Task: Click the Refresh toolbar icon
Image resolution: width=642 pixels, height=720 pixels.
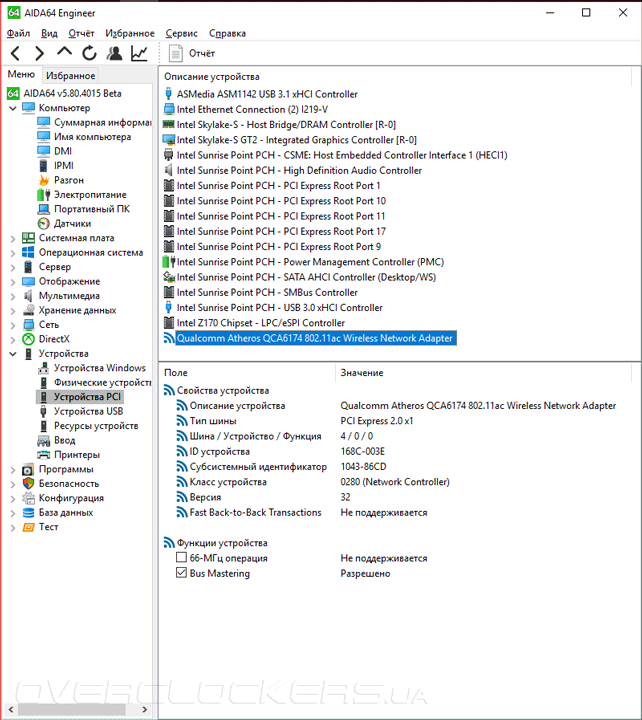Action: point(89,53)
